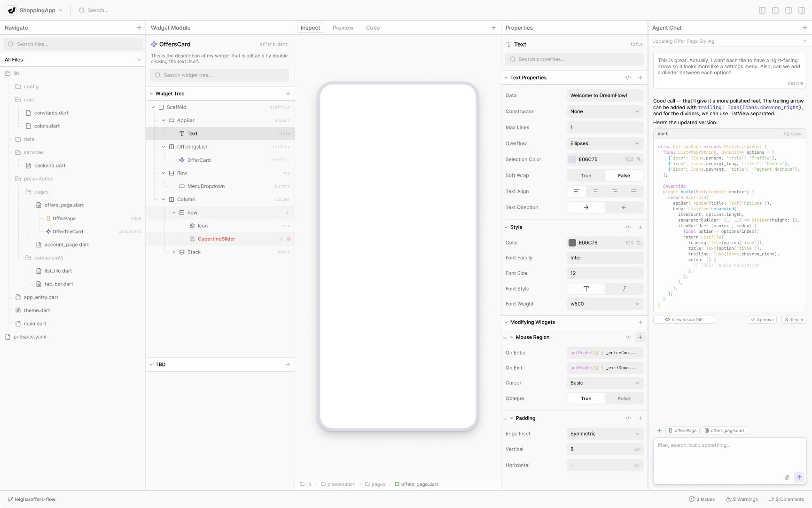Reject the agent's changes
Viewport: 812px width, 508px height.
pyautogui.click(x=794, y=320)
